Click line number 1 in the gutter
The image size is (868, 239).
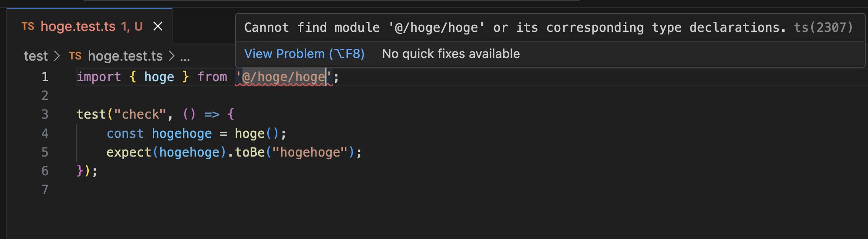45,77
